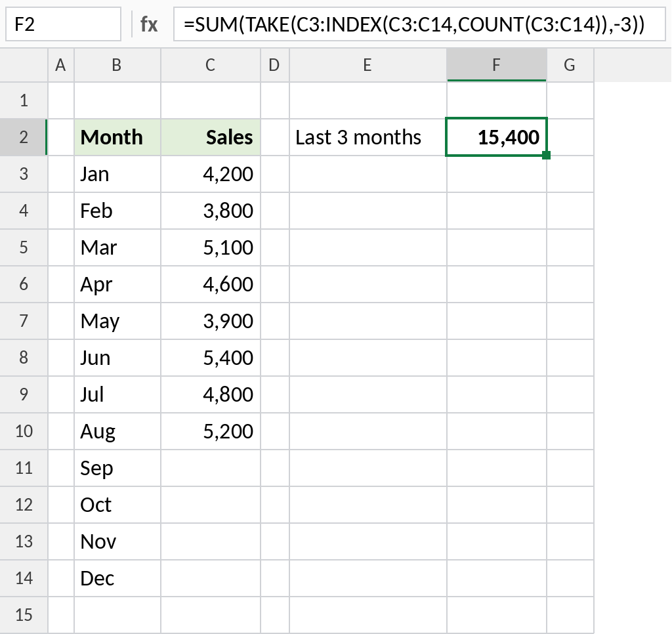Select row 4 header
672x634 pixels.
coord(24,211)
